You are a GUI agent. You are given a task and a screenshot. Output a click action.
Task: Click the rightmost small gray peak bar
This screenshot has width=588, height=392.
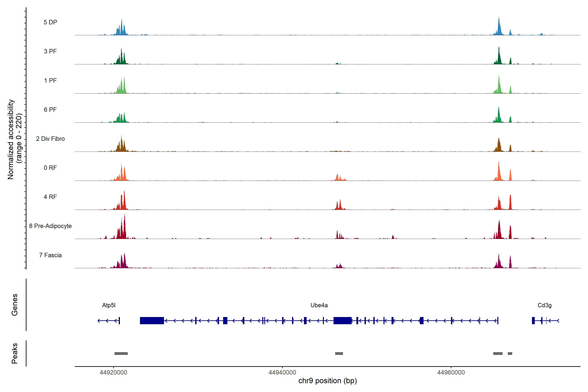coord(510,353)
